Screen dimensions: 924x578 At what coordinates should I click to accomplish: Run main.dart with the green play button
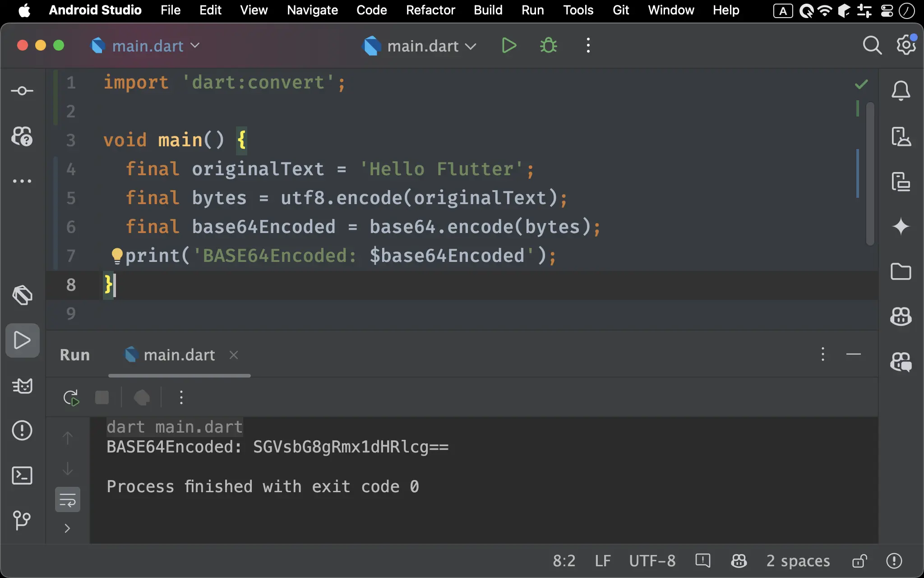[x=509, y=46]
